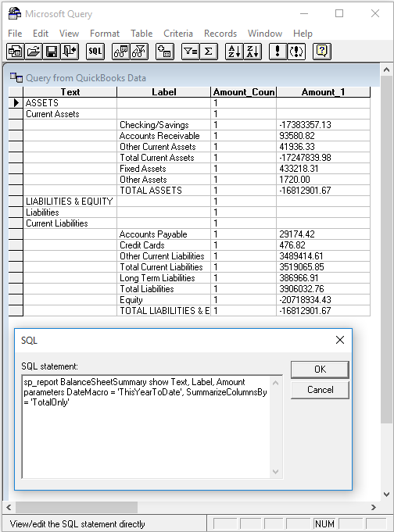Open the Records menu

(x=220, y=34)
